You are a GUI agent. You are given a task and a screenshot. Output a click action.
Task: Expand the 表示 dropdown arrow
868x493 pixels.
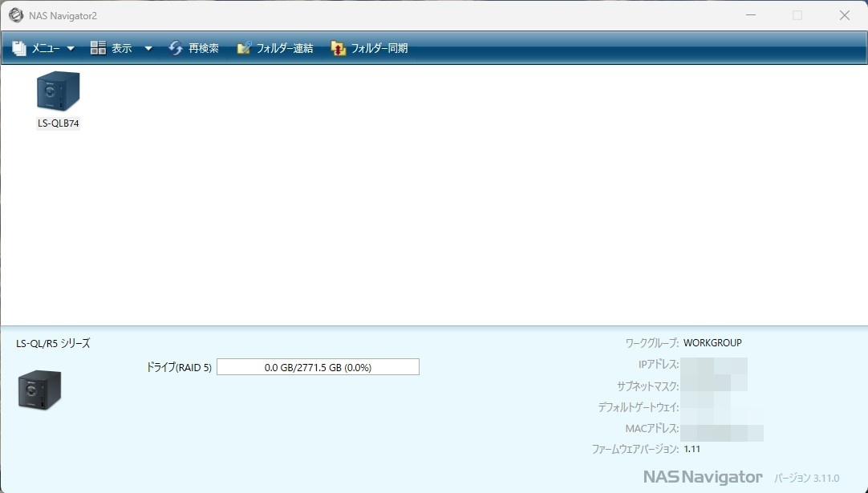(x=148, y=49)
